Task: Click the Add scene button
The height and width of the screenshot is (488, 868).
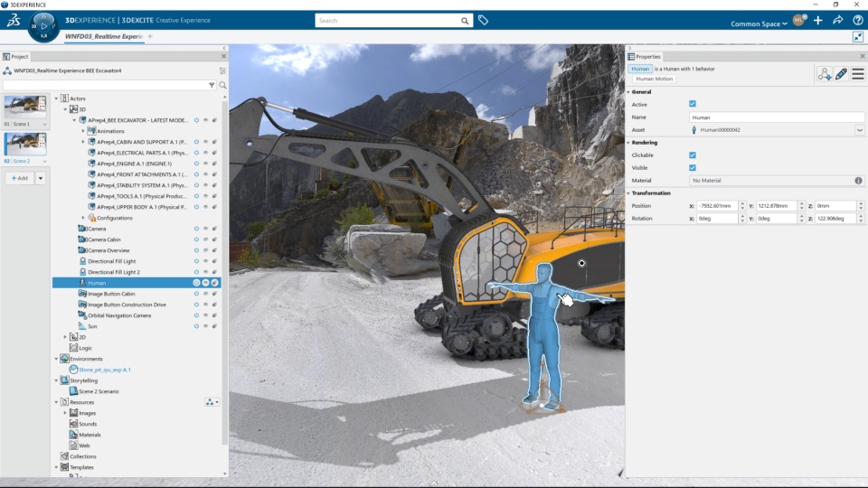Action: (20, 178)
